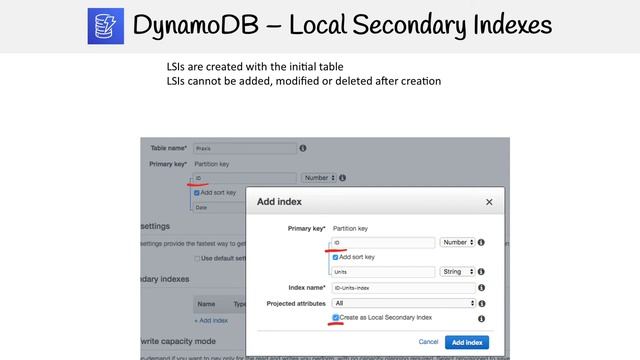The image size is (640, 360).
Task: Click info icon beside Index name field
Action: tap(482, 288)
